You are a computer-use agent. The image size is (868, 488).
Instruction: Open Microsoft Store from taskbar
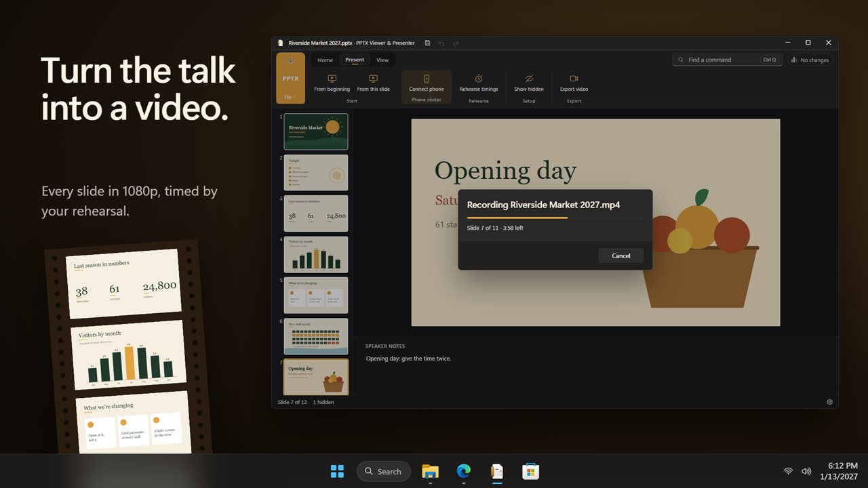(x=531, y=471)
